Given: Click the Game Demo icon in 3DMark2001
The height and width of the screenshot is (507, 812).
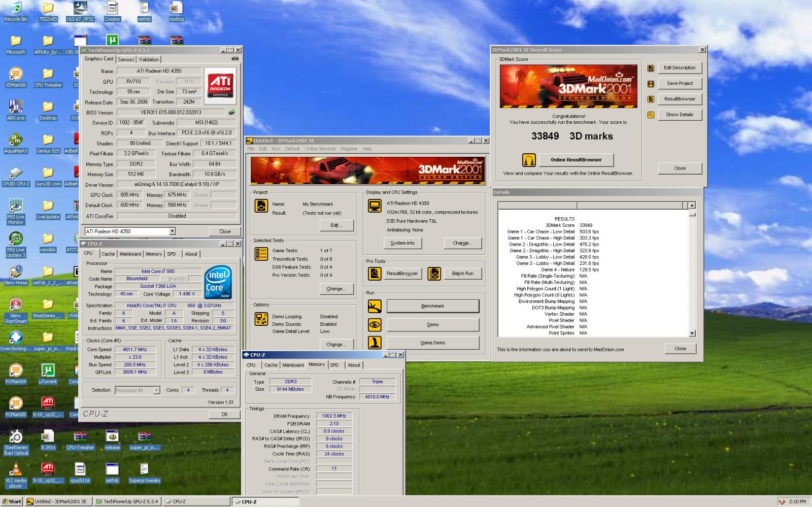Looking at the screenshot, I should [375, 343].
